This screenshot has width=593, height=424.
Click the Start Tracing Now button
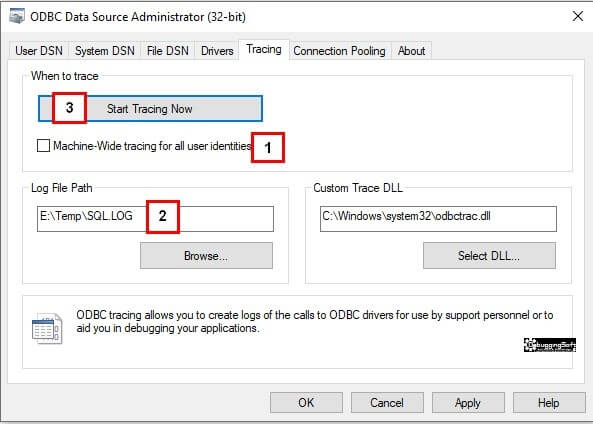(150, 109)
